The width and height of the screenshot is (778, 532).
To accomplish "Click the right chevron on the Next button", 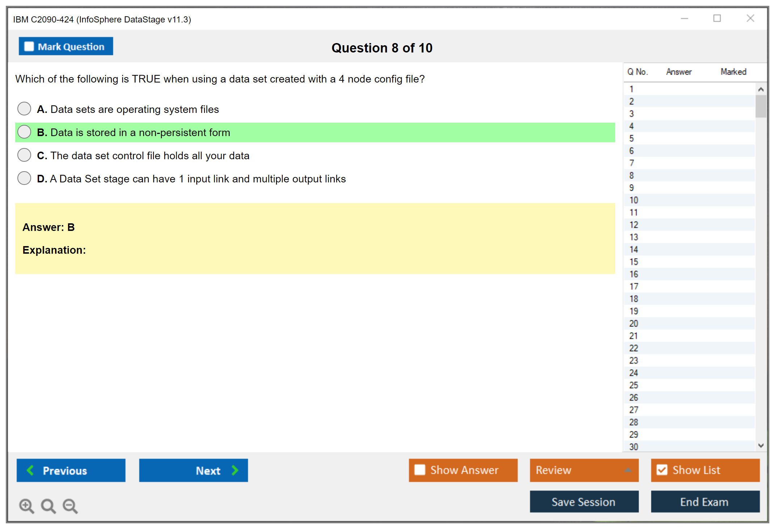I will (x=235, y=470).
